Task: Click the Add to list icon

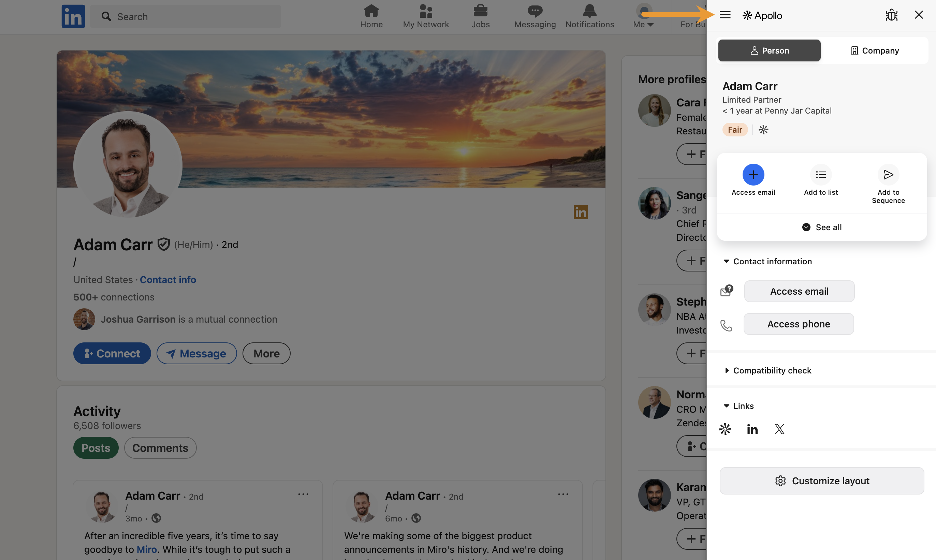Action: coord(821,174)
